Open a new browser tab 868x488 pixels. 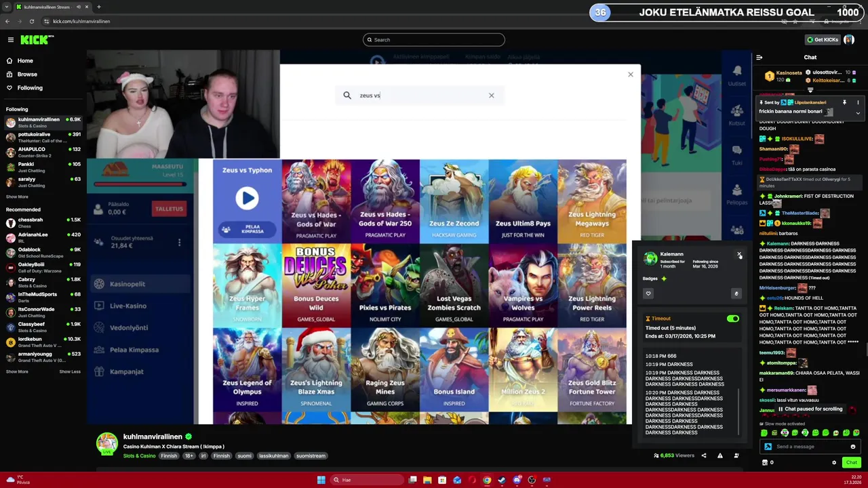(98, 7)
